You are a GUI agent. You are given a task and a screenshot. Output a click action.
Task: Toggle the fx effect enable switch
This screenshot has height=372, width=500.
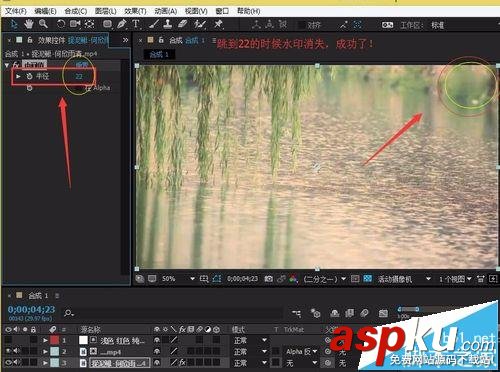point(16,64)
